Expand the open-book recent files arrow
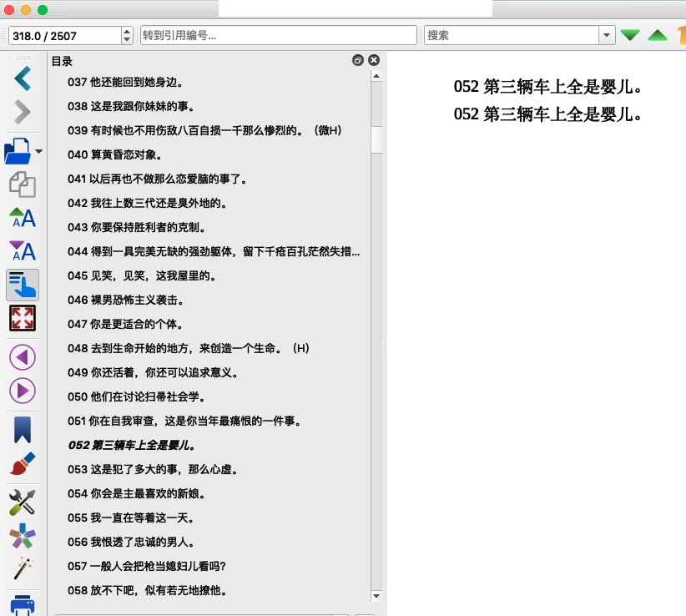 coord(38,151)
